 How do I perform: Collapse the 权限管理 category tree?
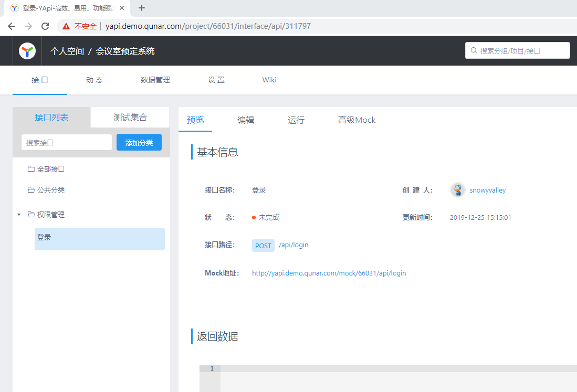[x=19, y=214]
